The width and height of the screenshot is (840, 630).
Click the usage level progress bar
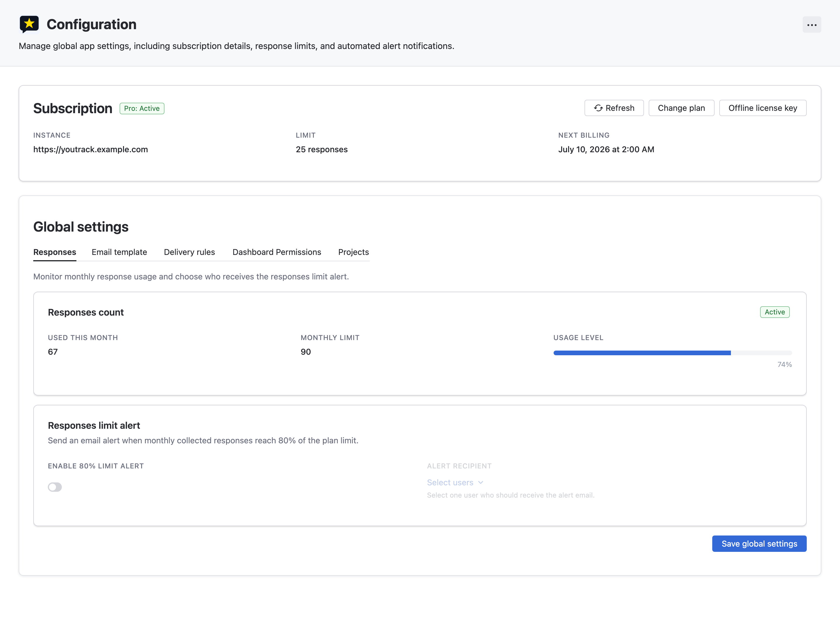pyautogui.click(x=673, y=353)
